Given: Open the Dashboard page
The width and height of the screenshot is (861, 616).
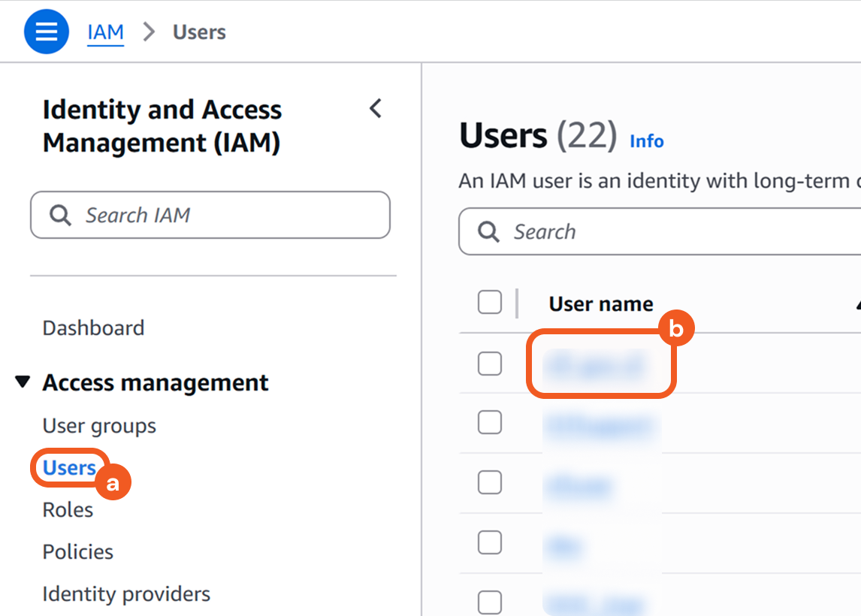Looking at the screenshot, I should click(x=93, y=328).
